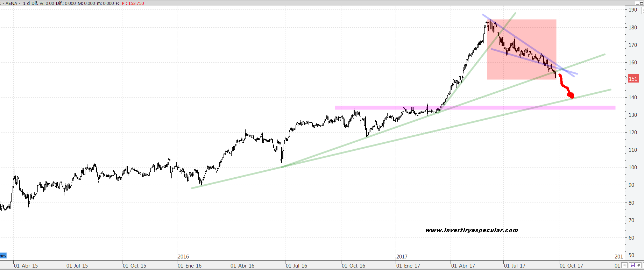The height and width of the screenshot is (270, 644).
Task: Click the 180 price axis label
Action: pyautogui.click(x=633, y=27)
